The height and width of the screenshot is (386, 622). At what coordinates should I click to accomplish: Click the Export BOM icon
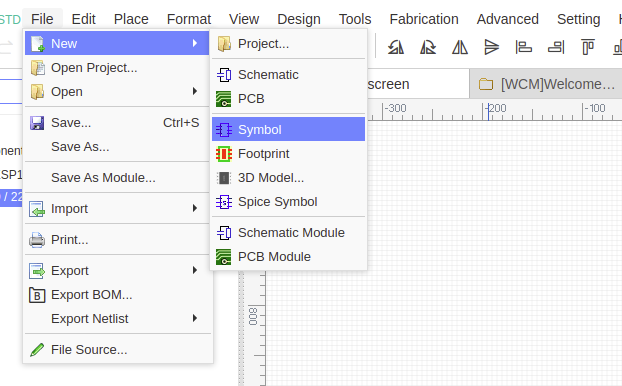(x=37, y=295)
